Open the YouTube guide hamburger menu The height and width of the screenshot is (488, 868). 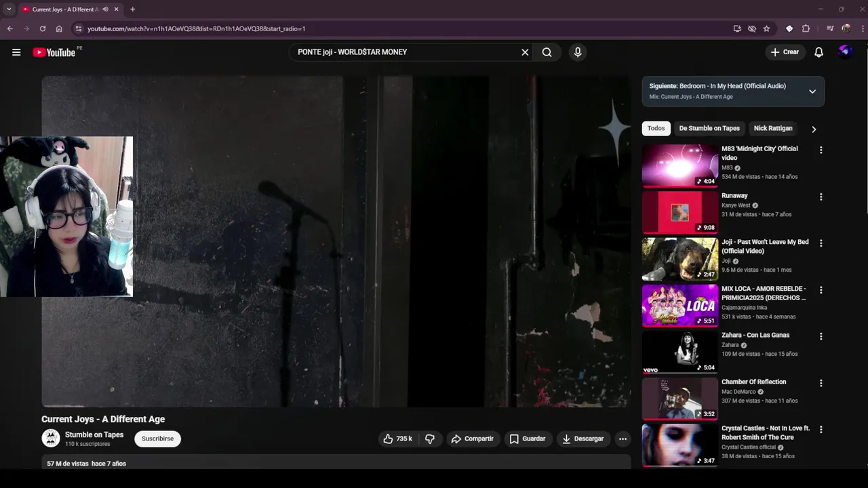click(x=16, y=52)
